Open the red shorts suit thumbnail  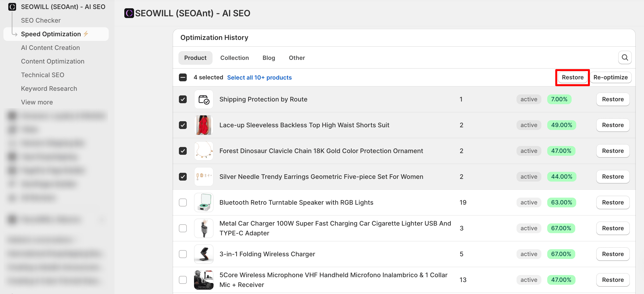pos(204,125)
